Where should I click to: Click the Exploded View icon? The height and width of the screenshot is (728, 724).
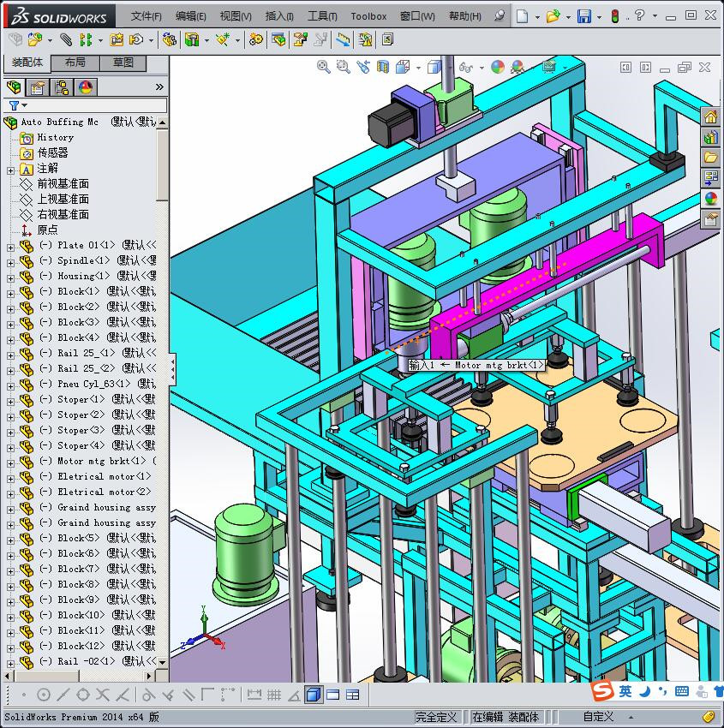point(300,40)
